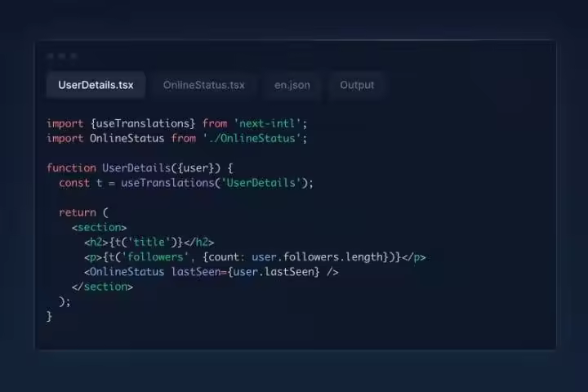Click the return keyword
The width and height of the screenshot is (588, 392).
pyautogui.click(x=77, y=212)
